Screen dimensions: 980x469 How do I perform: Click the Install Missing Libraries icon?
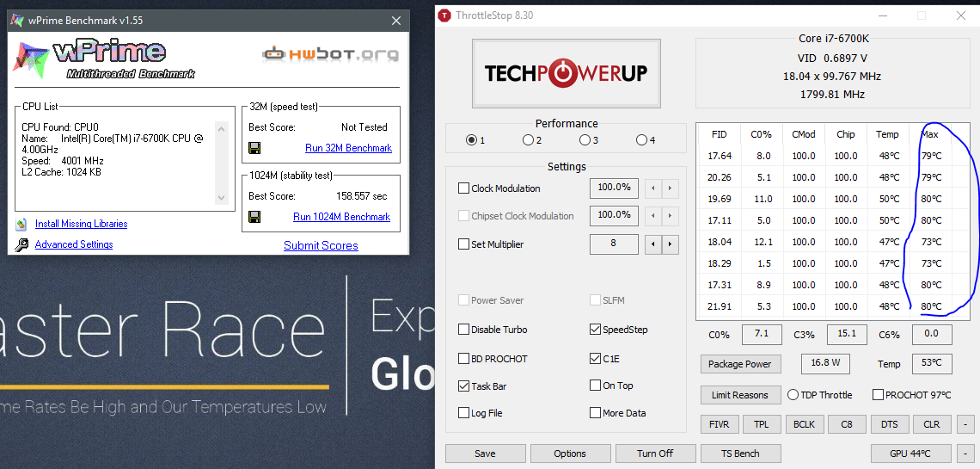click(21, 224)
